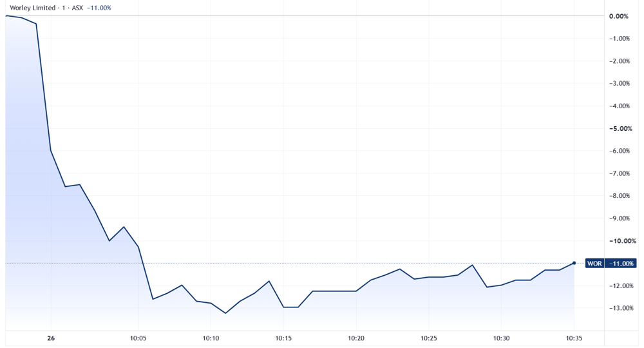Click the -7.00% axis label

click(x=618, y=173)
